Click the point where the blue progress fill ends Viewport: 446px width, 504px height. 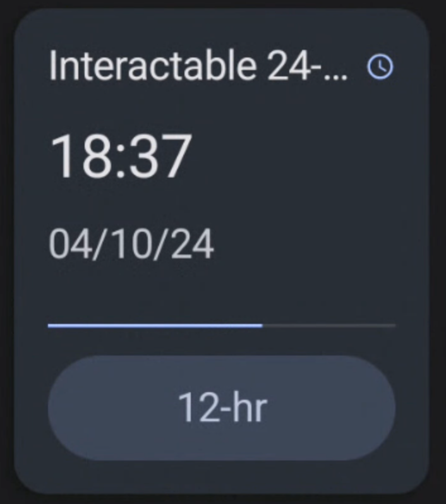click(x=262, y=326)
